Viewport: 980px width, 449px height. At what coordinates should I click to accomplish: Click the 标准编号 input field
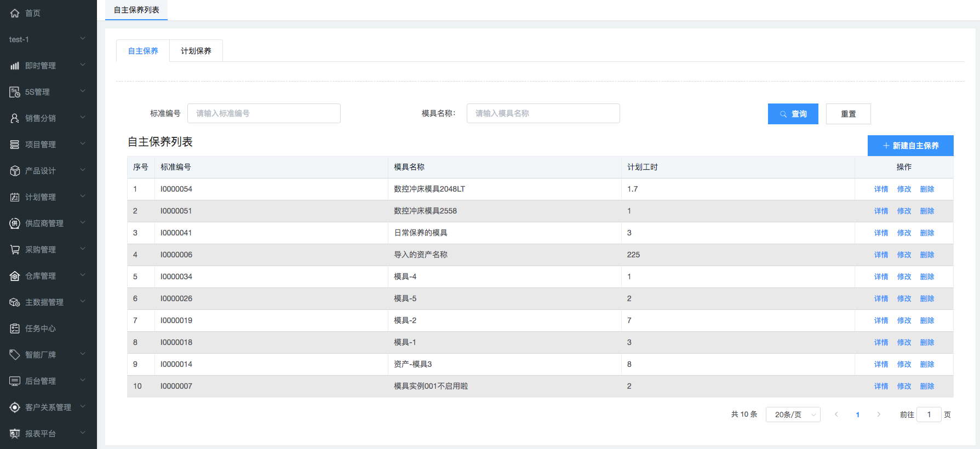(x=264, y=113)
